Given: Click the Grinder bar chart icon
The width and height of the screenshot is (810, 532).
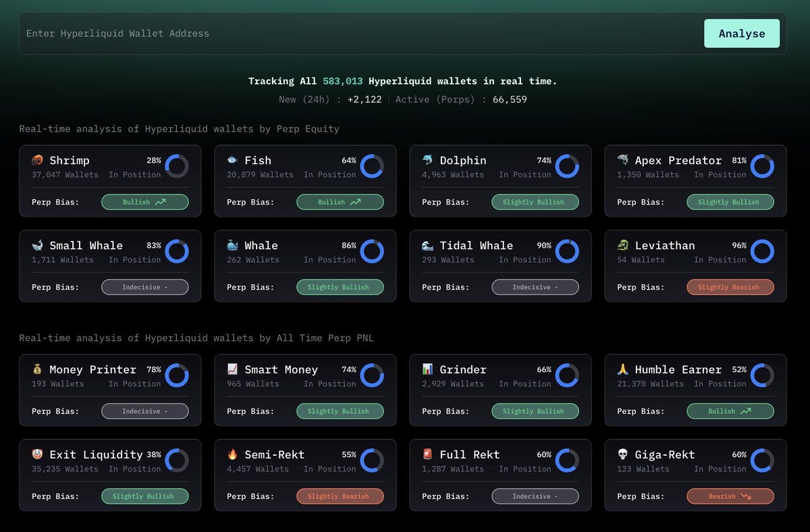Looking at the screenshot, I should pyautogui.click(x=427, y=370).
